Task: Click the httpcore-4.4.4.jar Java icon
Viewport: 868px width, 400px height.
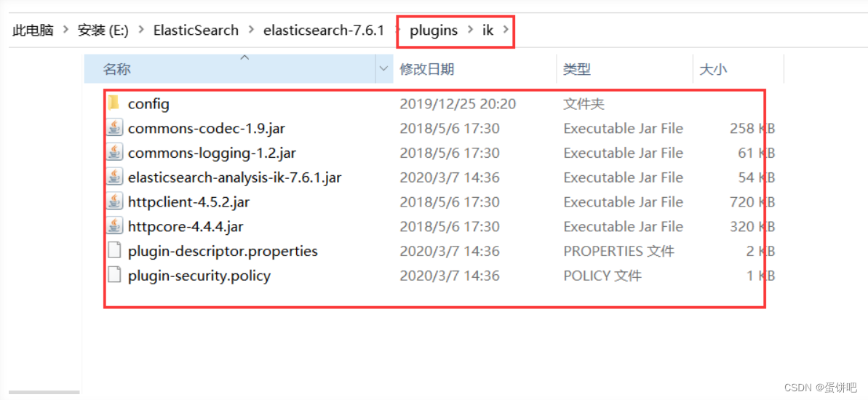Action: coord(114,226)
